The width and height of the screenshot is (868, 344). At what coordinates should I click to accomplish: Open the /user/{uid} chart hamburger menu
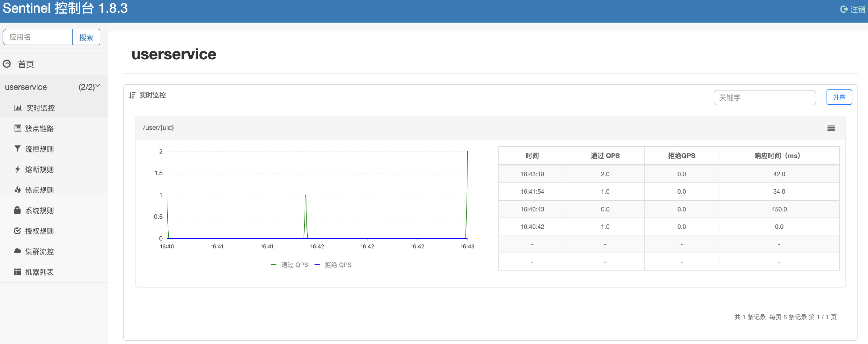(831, 128)
